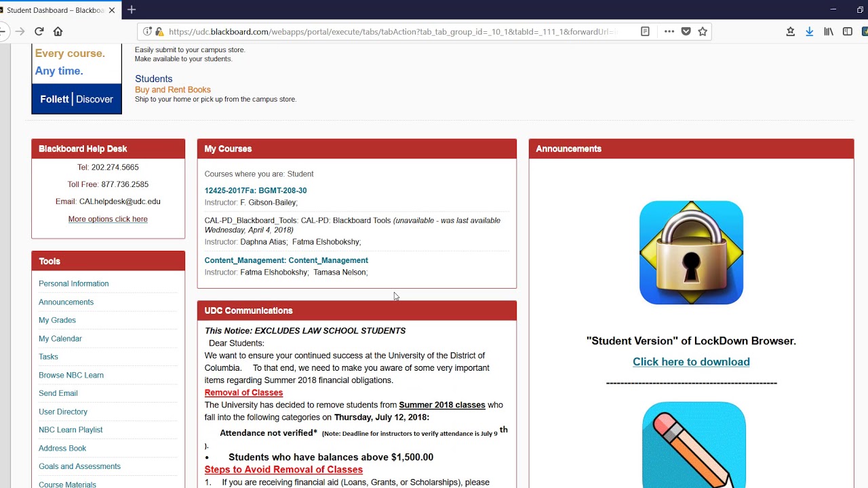Select the Student Dashboard browser tab
The height and width of the screenshot is (488, 868).
(x=54, y=10)
